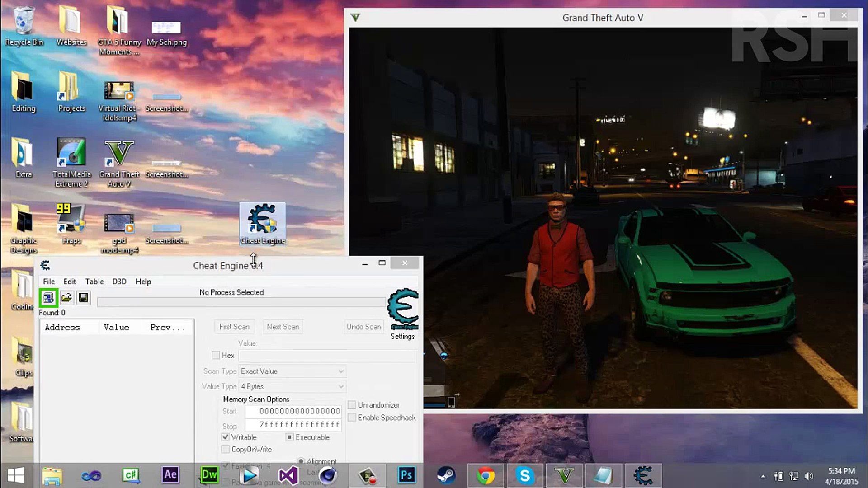Toggle the Executable checkbox
The width and height of the screenshot is (868, 488).
(x=290, y=437)
